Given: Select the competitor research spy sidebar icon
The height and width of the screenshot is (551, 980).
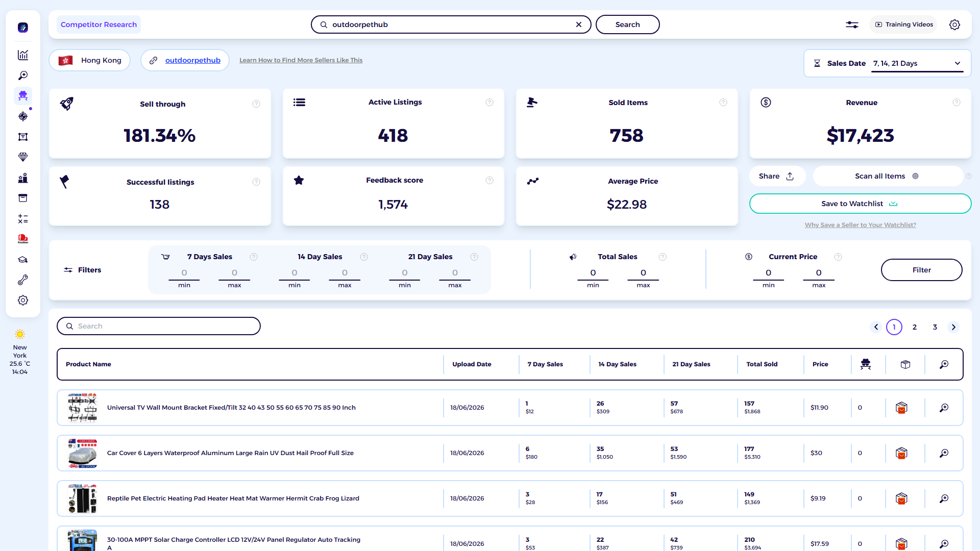Looking at the screenshot, I should click(x=23, y=96).
